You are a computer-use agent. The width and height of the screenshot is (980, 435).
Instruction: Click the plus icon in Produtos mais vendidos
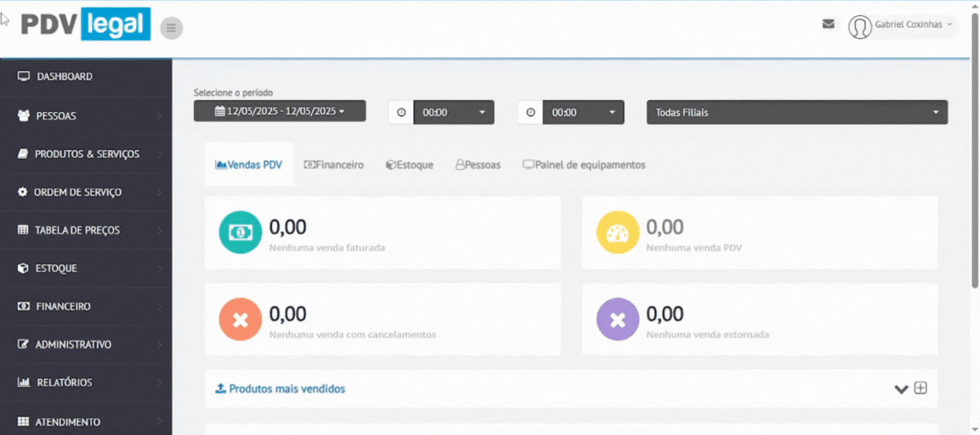point(920,388)
